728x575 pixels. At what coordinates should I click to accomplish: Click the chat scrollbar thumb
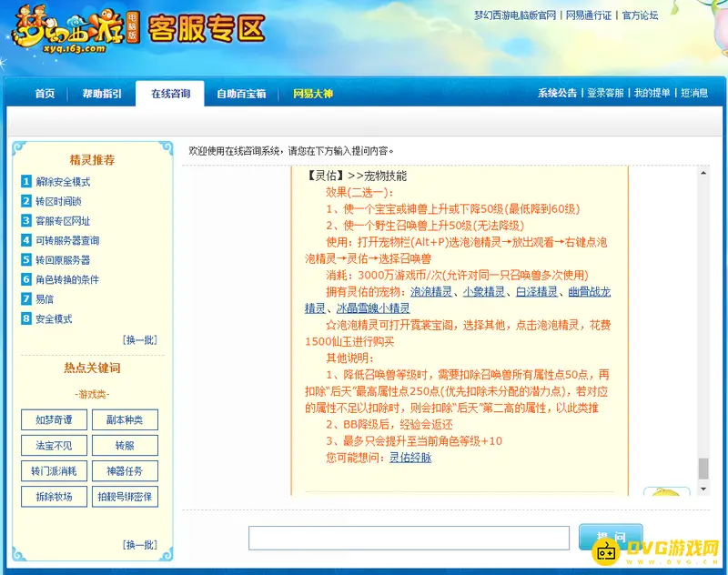tap(703, 469)
